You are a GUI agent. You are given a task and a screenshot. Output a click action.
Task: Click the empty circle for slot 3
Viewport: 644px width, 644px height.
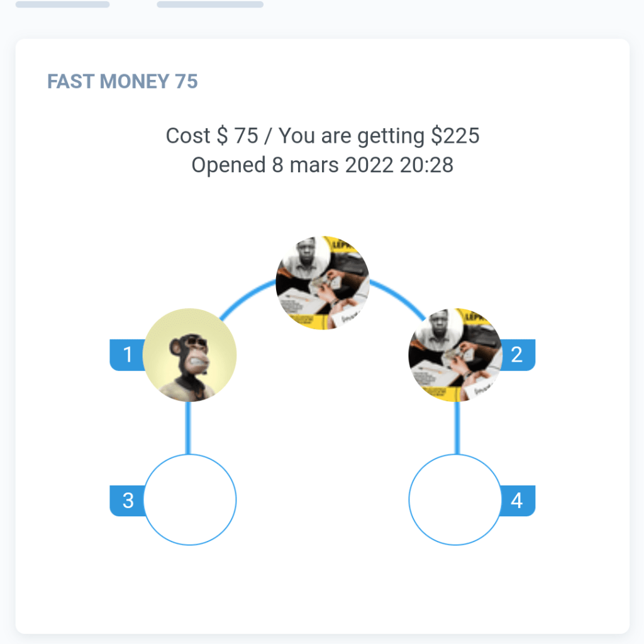coord(190,500)
